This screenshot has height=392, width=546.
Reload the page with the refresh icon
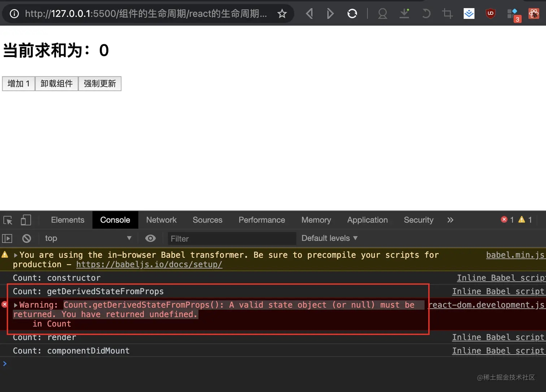pos(352,14)
